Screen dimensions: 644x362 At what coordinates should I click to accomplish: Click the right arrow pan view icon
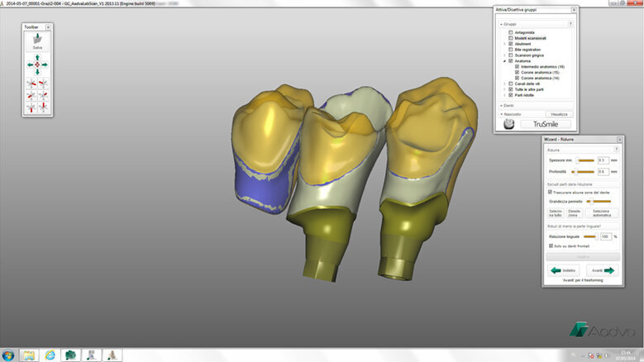(x=45, y=64)
